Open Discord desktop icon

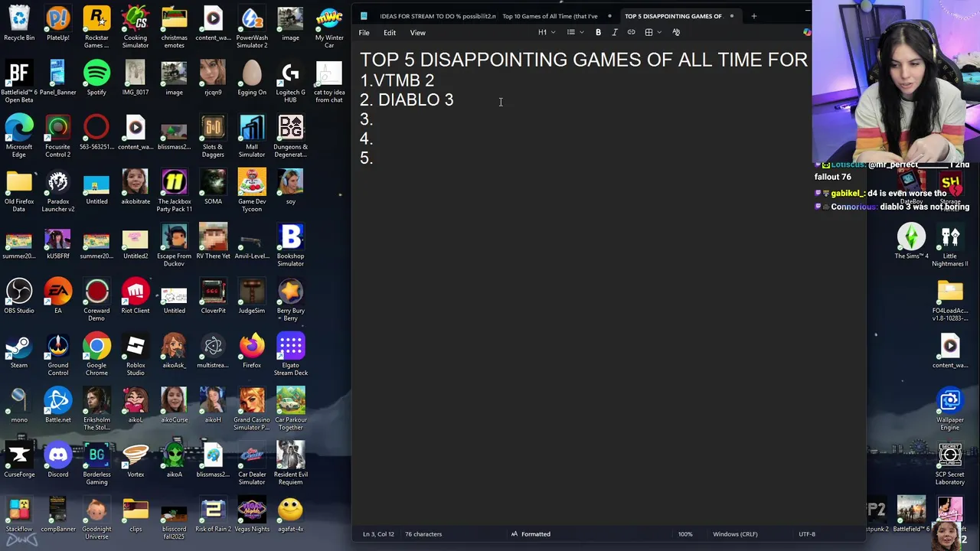click(57, 460)
